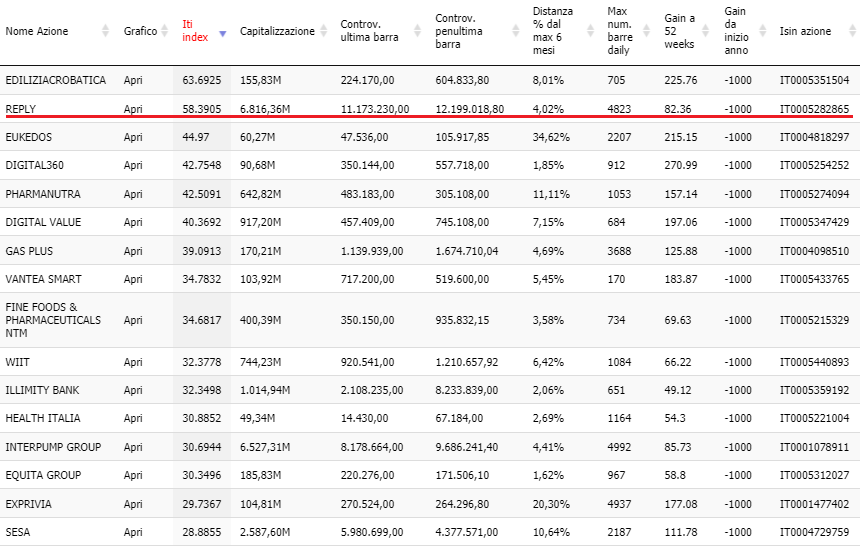Open Apri link for FINE FOODS & PHARMACEUTICALS
Image resolution: width=860 pixels, height=546 pixels.
click(133, 320)
